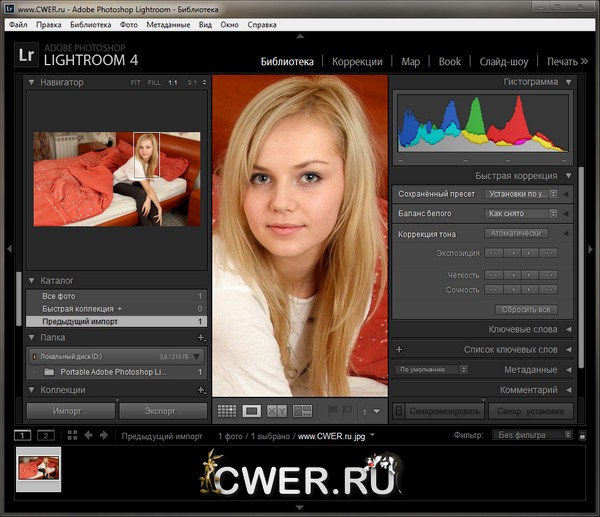This screenshot has height=517, width=600.
Task: Set navigator zoom to FIT
Action: pyautogui.click(x=135, y=83)
